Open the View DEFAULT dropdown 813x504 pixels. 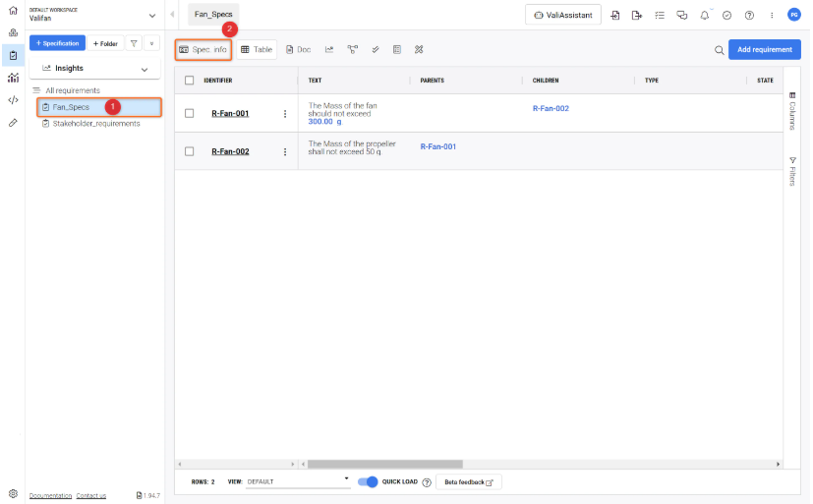[x=298, y=481]
